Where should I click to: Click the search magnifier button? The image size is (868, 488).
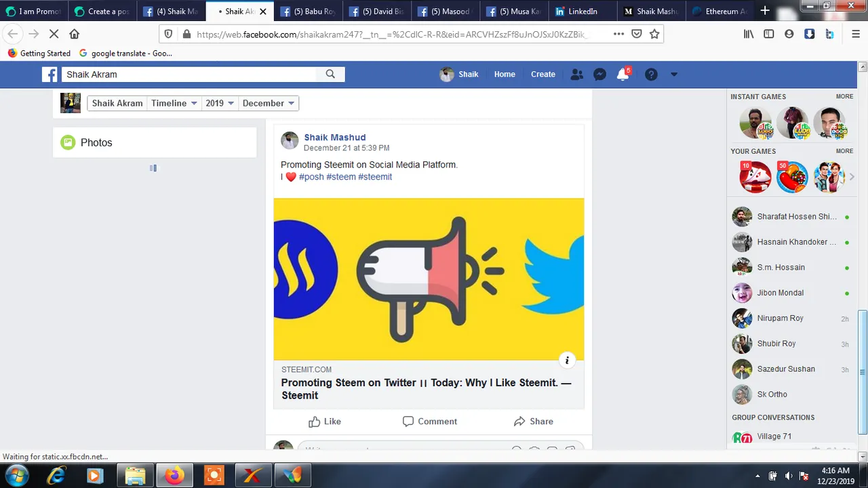point(330,75)
